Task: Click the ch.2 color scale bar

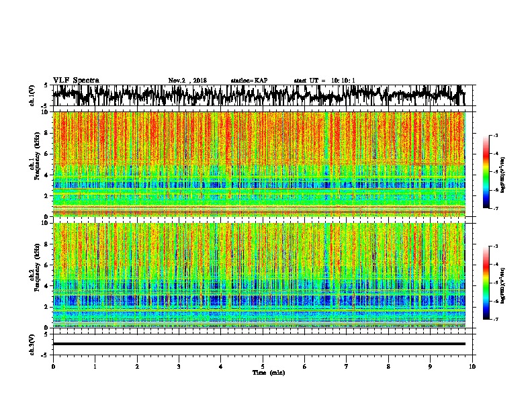Action: point(486,283)
